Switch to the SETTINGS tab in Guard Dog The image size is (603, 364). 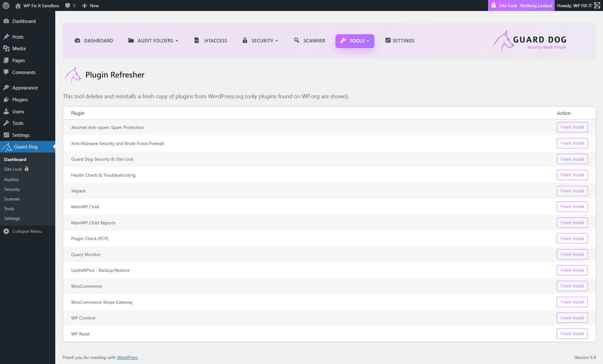click(399, 40)
